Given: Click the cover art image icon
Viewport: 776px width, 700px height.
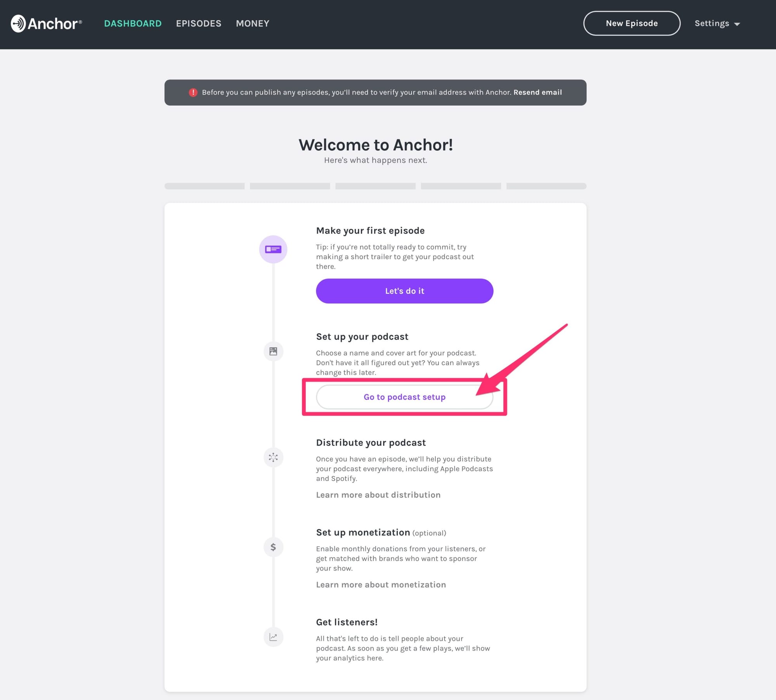Looking at the screenshot, I should click(273, 351).
